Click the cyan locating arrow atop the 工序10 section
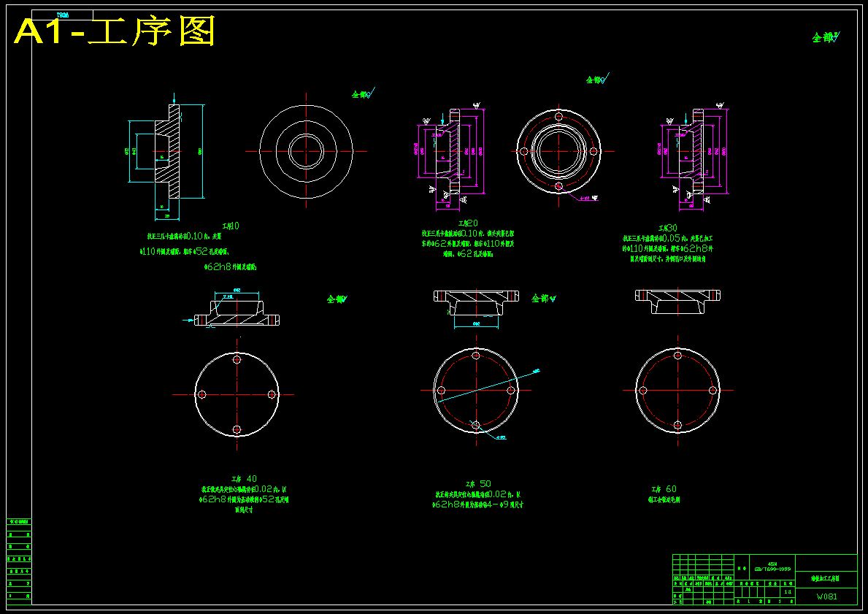This screenshot has width=868, height=614. tap(174, 99)
